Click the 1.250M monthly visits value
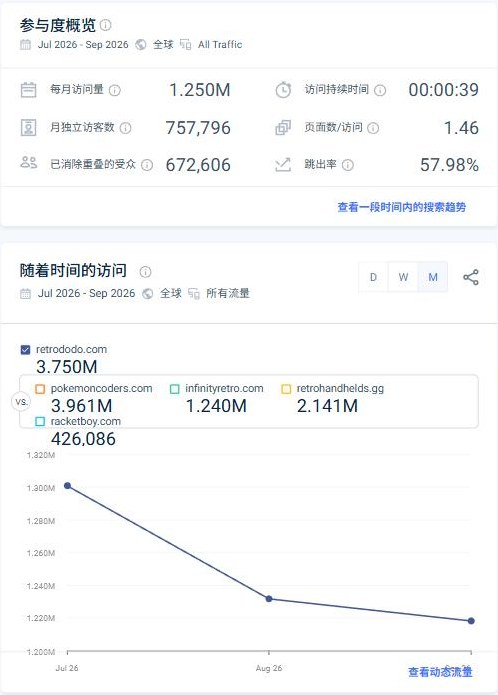The height and width of the screenshot is (695, 498). tap(200, 90)
